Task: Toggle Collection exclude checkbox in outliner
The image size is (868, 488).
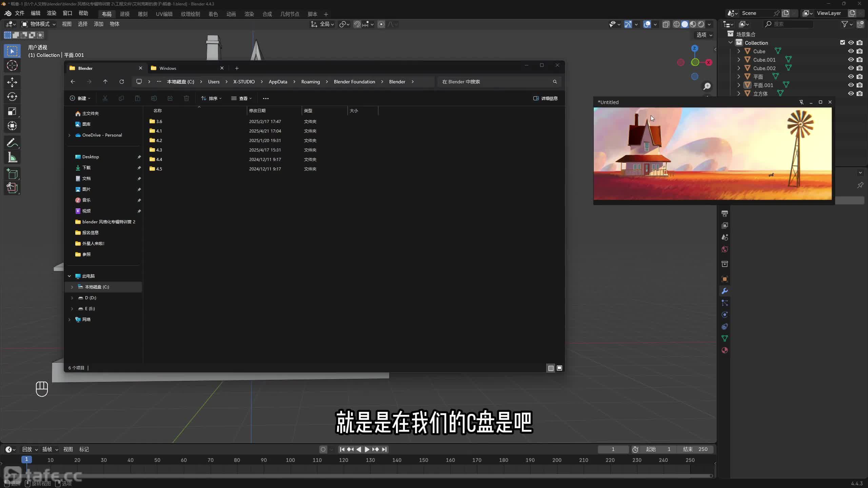Action: [843, 43]
